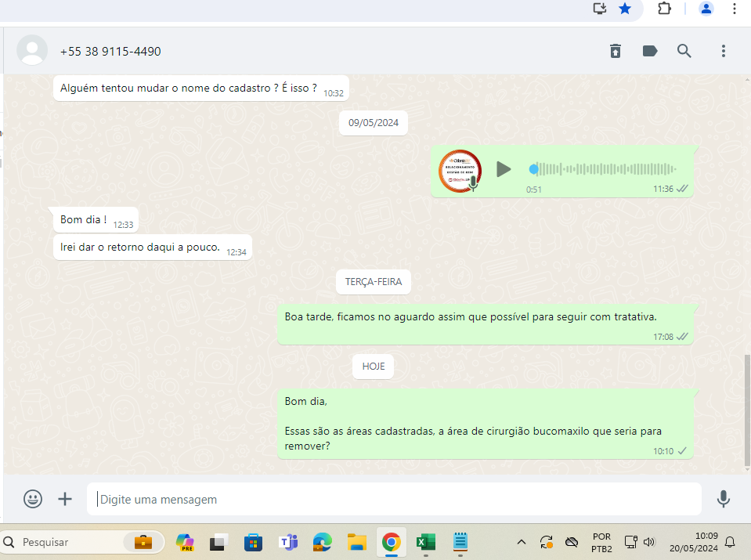Open the Chrome extensions puzzle icon
Viewport: 751px width, 560px height.
(x=664, y=9)
